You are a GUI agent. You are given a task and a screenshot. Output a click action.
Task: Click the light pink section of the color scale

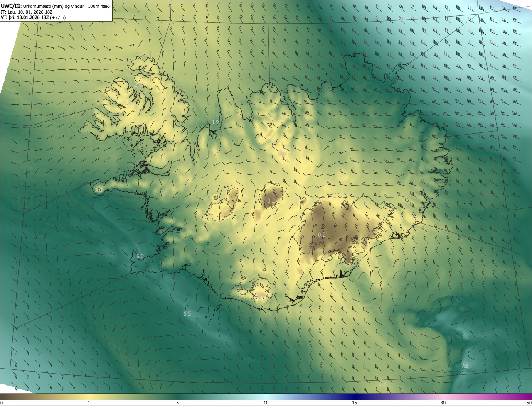pos(443,397)
